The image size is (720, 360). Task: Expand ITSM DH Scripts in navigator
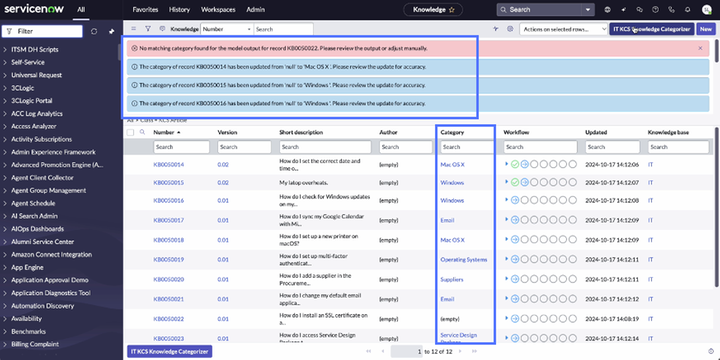click(35, 50)
